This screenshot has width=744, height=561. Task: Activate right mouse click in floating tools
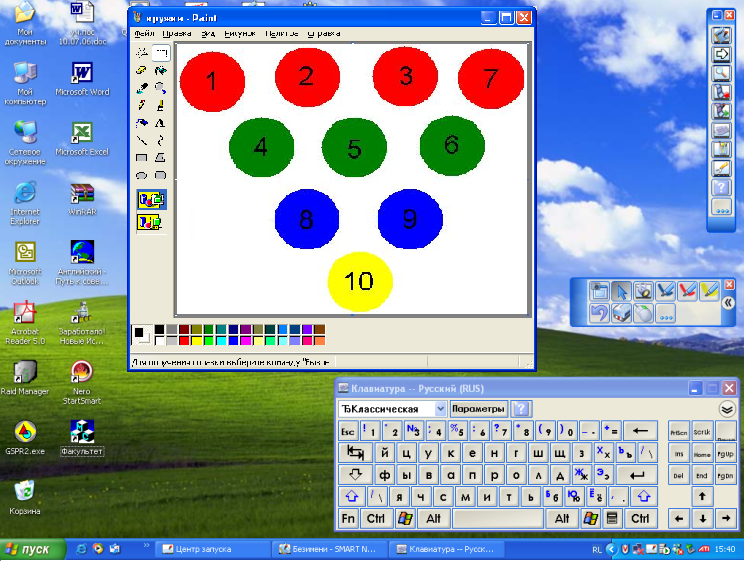point(643,313)
